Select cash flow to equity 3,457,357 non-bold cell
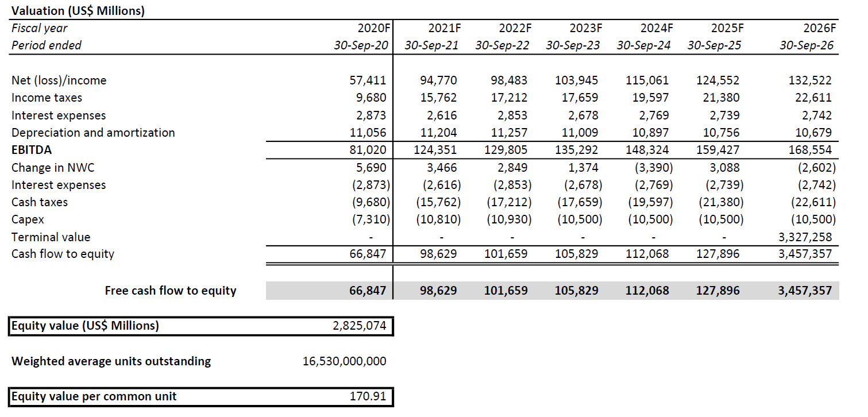This screenshot has width=868, height=417. (x=805, y=254)
